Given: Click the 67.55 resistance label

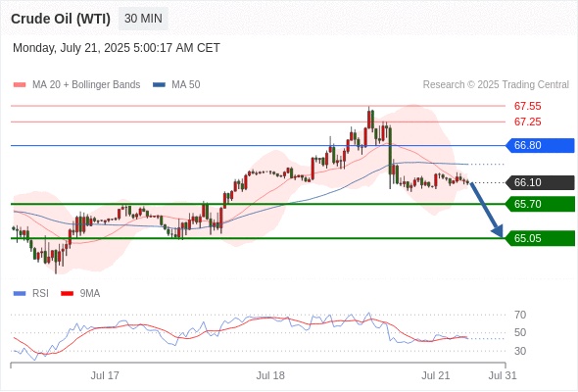Looking at the screenshot, I should pos(527,106).
